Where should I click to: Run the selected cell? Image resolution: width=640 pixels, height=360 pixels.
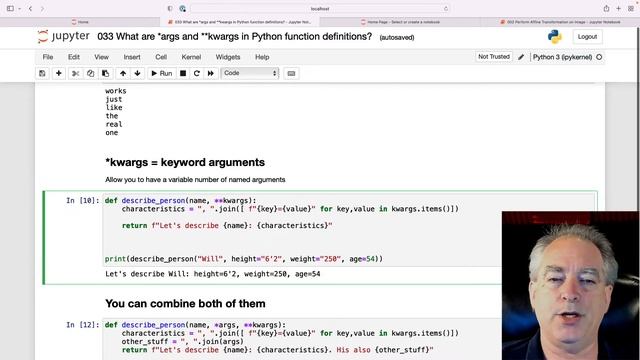click(162, 73)
